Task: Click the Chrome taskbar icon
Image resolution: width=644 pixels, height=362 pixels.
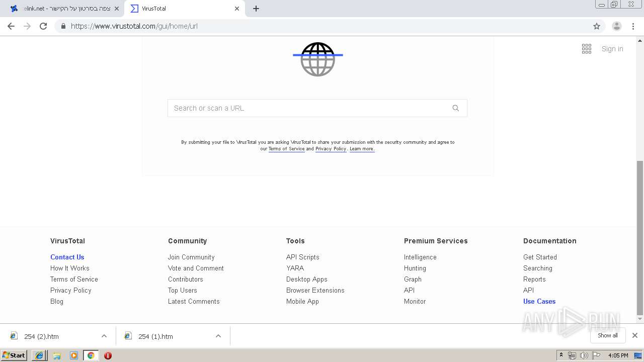Action: (x=91, y=355)
